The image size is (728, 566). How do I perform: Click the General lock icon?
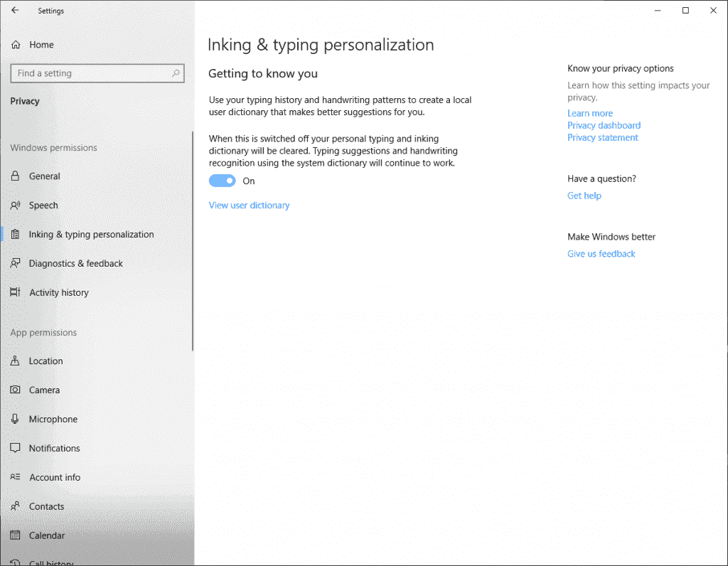16,176
